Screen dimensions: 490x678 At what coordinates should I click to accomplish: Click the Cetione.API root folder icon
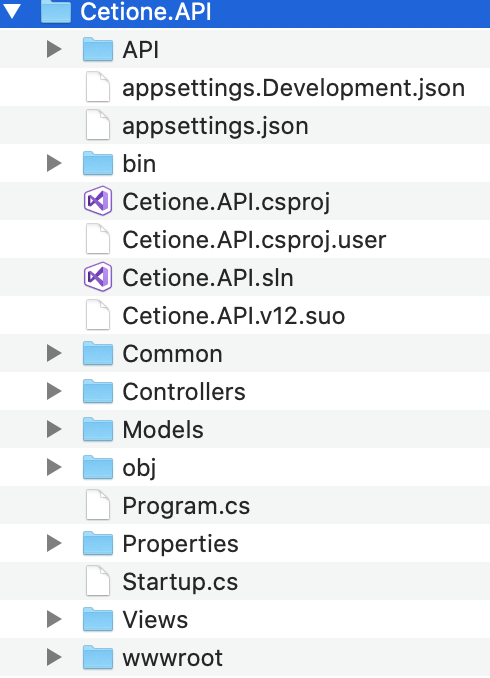[x=56, y=11]
